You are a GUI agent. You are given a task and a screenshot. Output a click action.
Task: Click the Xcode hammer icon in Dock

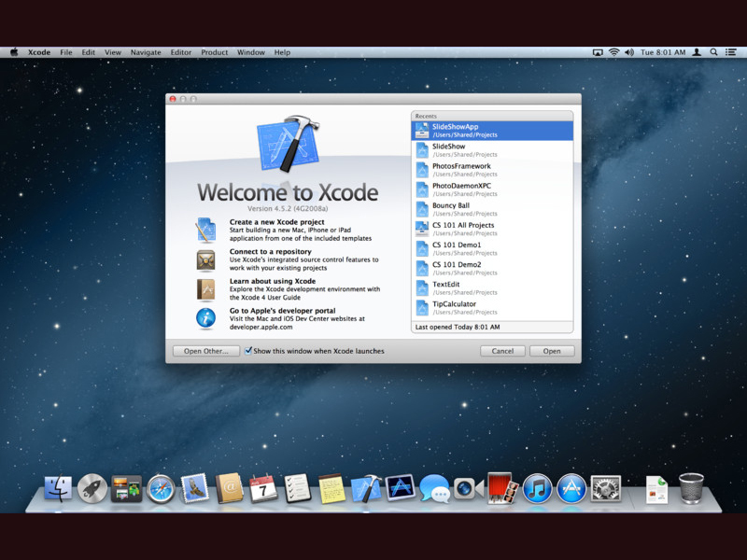click(366, 488)
